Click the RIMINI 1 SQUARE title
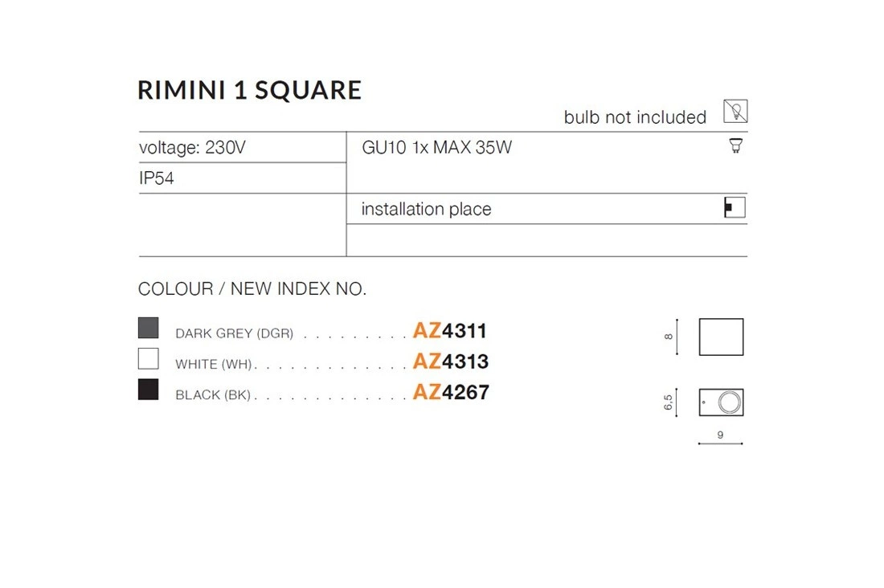This screenshot has width=884, height=588. coord(250,90)
